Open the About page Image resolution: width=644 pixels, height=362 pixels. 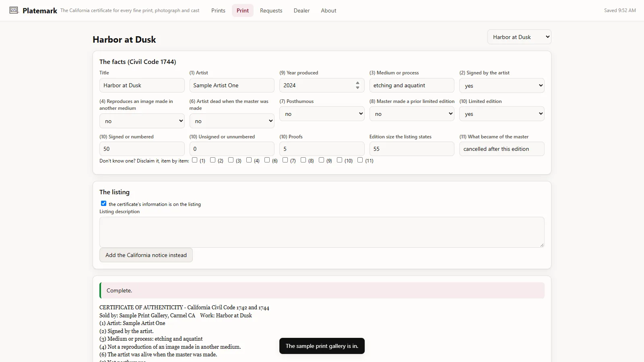pos(328,10)
